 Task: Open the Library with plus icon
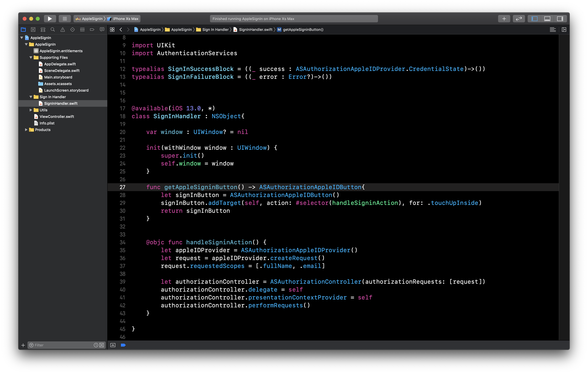(x=504, y=19)
